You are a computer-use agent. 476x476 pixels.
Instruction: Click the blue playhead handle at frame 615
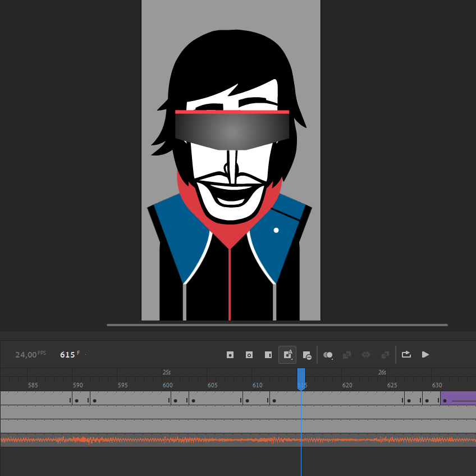tap(301, 378)
